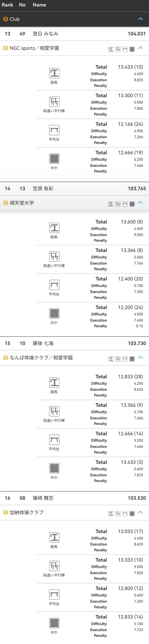The image size is (149, 644).
Task: Click balance beam icon in なんば体操クラブ row
Action: point(125,359)
